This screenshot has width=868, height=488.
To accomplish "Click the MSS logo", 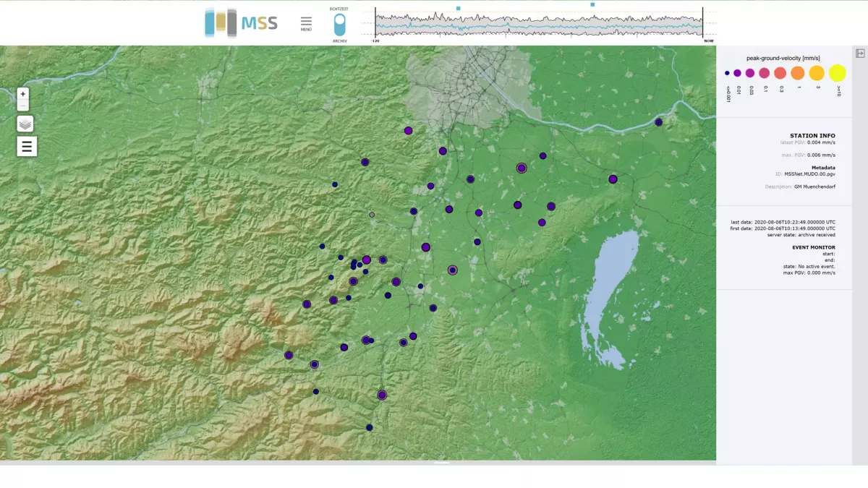I will click(242, 22).
